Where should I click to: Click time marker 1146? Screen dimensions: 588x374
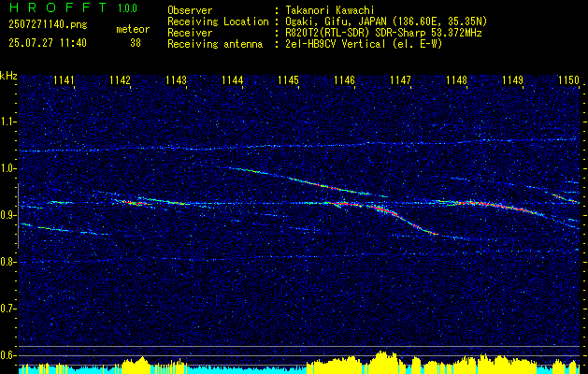click(344, 80)
